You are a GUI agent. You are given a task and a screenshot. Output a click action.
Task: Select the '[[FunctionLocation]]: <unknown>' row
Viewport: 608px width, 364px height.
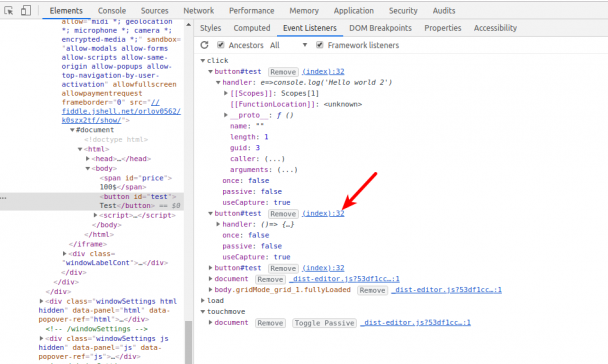tap(295, 104)
